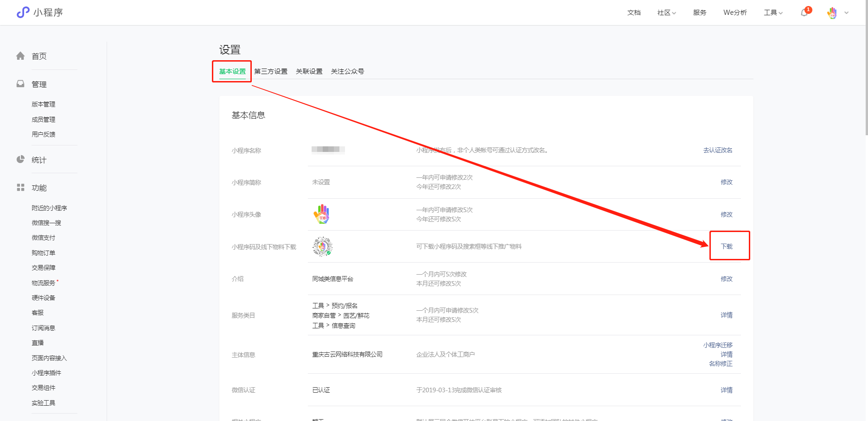Image resolution: width=868 pixels, height=421 pixels.
Task: Click the colorful hand mini program avatar
Action: (321, 214)
